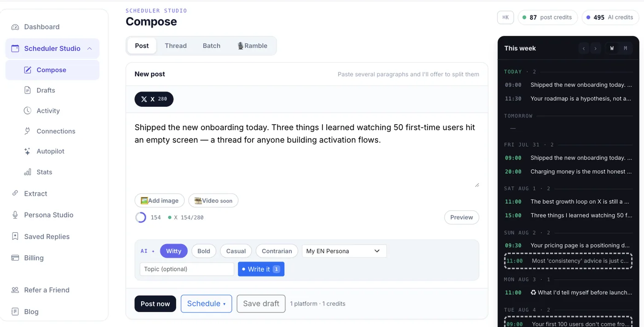Open the Dashboard gauge icon

(15, 27)
